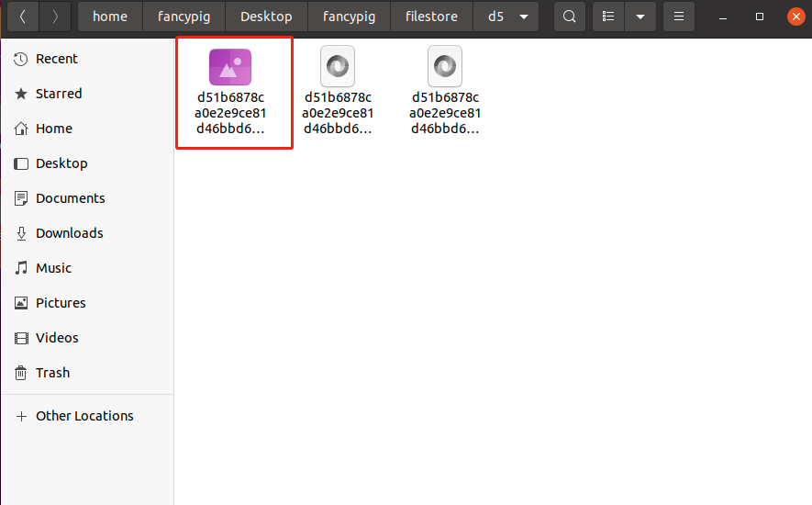Expand the d5 path dropdown arrow
The image size is (812, 505).
pos(524,17)
